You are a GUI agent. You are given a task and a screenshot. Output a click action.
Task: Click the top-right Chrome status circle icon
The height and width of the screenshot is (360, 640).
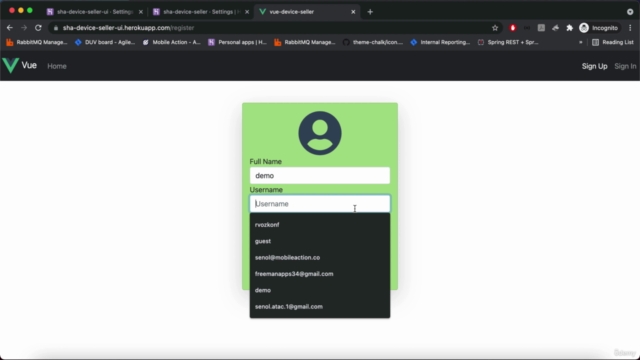click(x=630, y=12)
